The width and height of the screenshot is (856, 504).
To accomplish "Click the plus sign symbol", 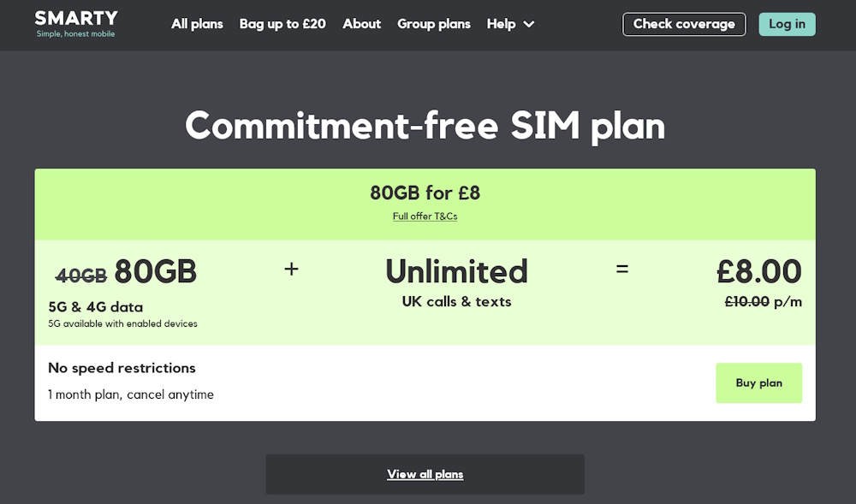I will (x=291, y=269).
